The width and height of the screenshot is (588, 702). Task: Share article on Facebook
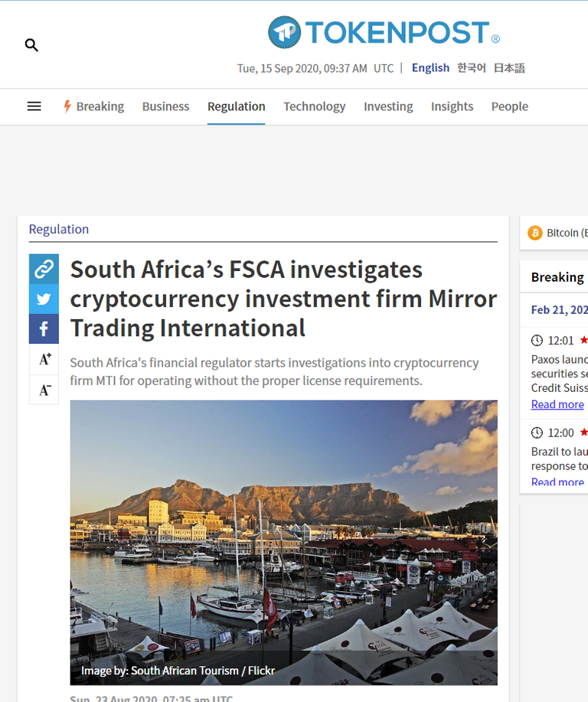44,328
